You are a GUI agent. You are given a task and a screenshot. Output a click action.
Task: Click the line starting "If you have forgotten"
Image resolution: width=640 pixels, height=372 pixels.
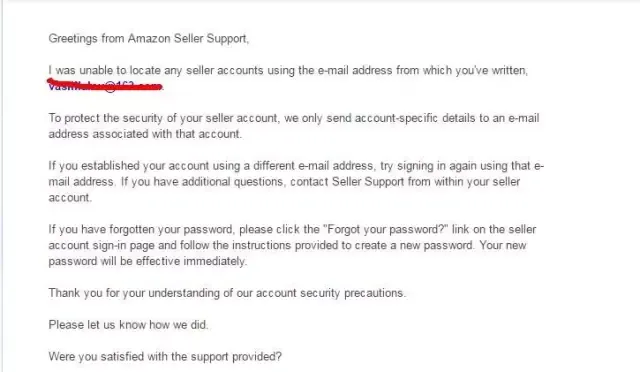(x=292, y=229)
